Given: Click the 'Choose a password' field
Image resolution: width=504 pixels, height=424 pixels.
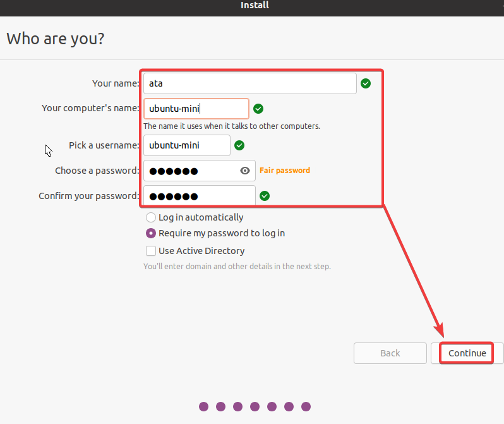Looking at the screenshot, I should [x=200, y=171].
